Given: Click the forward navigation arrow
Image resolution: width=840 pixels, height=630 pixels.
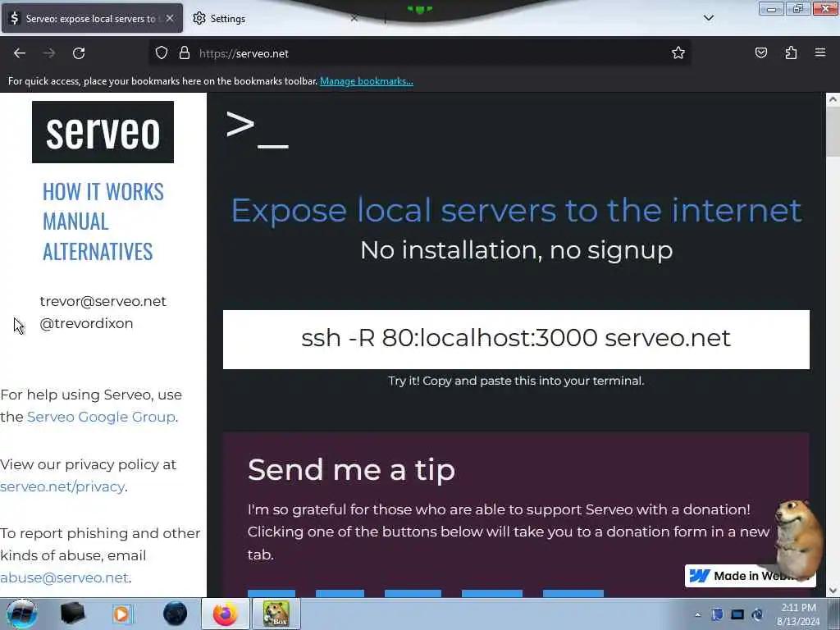Looking at the screenshot, I should click(x=49, y=53).
